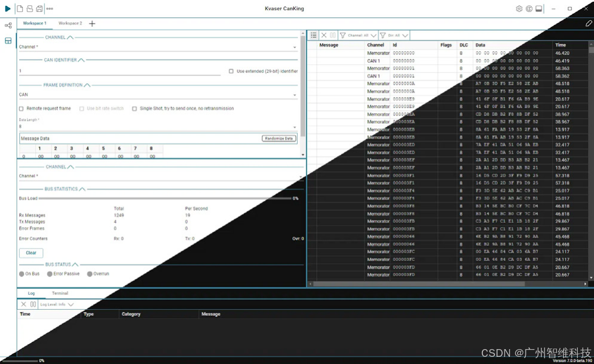594x364 pixels.
Task: Select the row with time 46.419
Action: point(449,61)
